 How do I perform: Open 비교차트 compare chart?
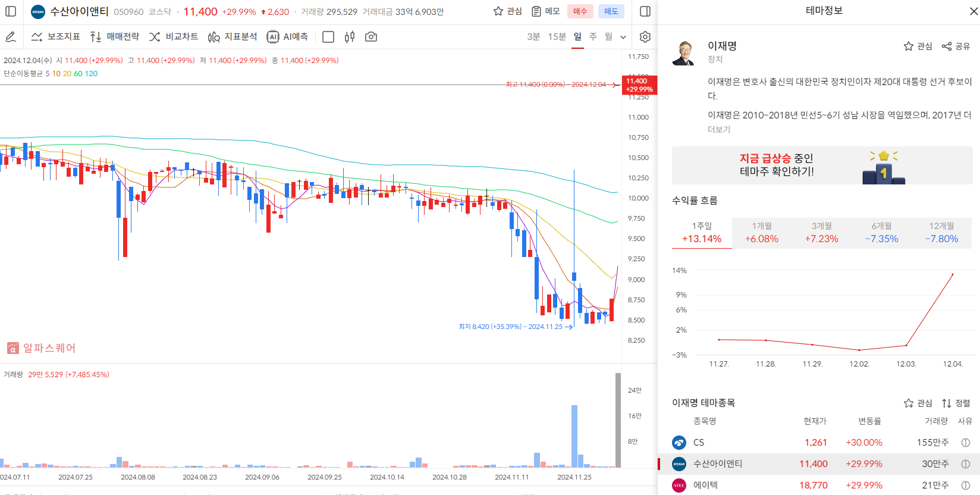[174, 37]
